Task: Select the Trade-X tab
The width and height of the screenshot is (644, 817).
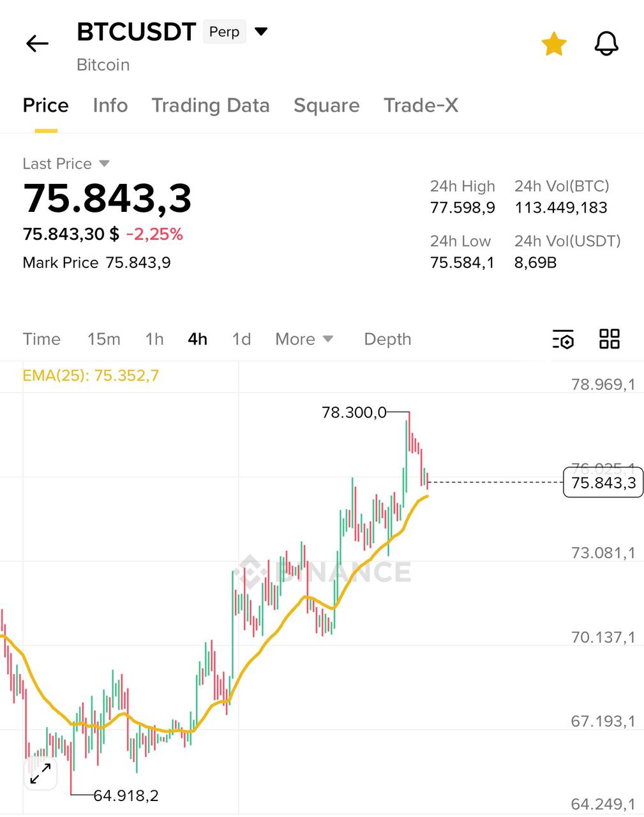Action: tap(421, 105)
